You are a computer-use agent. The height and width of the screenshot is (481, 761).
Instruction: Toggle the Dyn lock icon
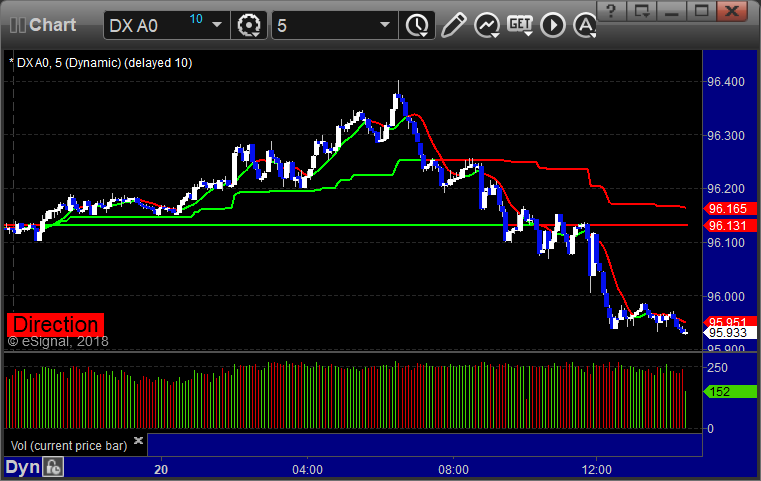pos(53,467)
